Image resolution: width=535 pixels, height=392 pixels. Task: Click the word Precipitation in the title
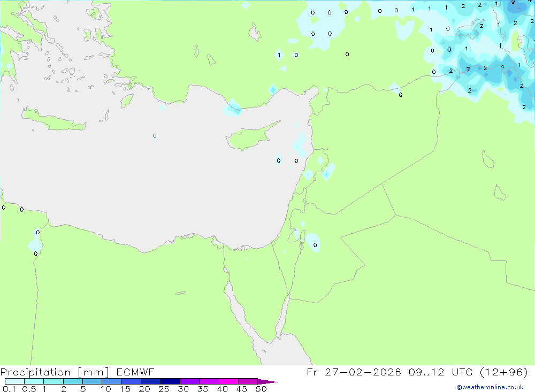click(35, 372)
